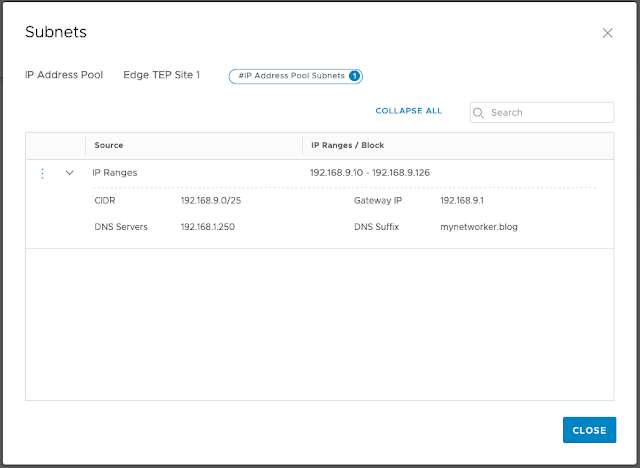Image resolution: width=640 pixels, height=468 pixels.
Task: Select the #IP Address Pool Subnets filter tag
Action: tap(290, 75)
